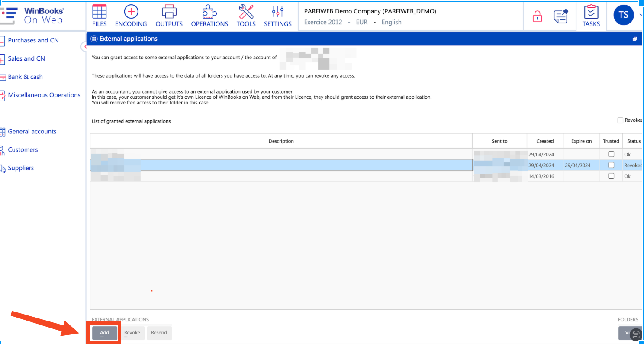Click the English language label
Image resolution: width=644 pixels, height=344 pixels.
392,22
